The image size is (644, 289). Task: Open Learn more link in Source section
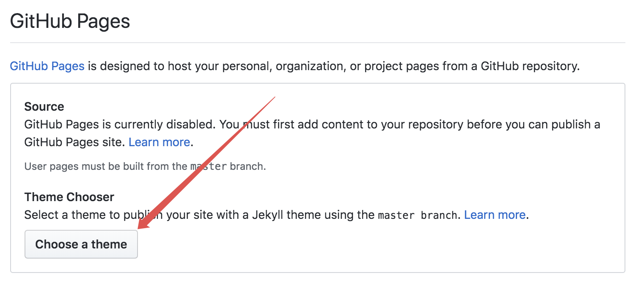click(x=159, y=142)
